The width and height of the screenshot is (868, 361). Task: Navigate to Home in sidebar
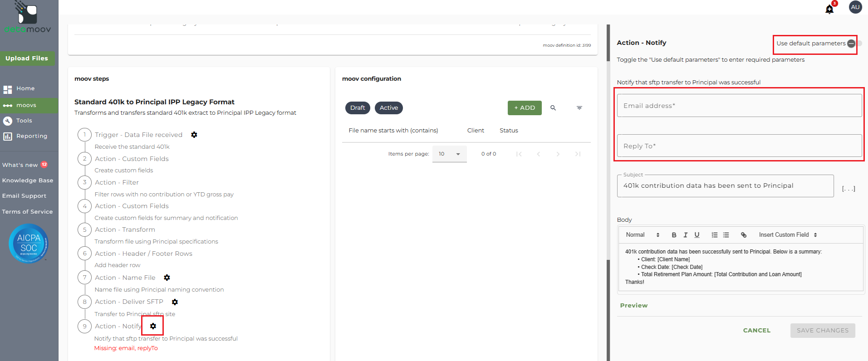pyautogui.click(x=25, y=88)
